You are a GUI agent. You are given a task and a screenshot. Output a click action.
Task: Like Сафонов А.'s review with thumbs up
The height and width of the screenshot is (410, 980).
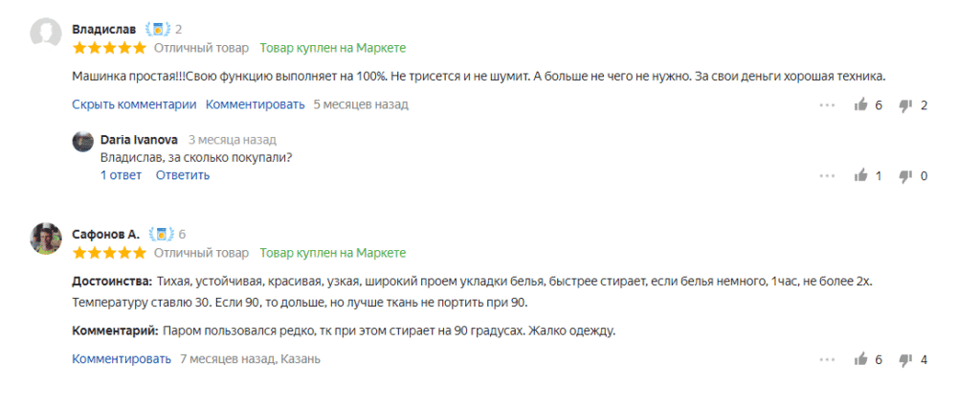861,360
